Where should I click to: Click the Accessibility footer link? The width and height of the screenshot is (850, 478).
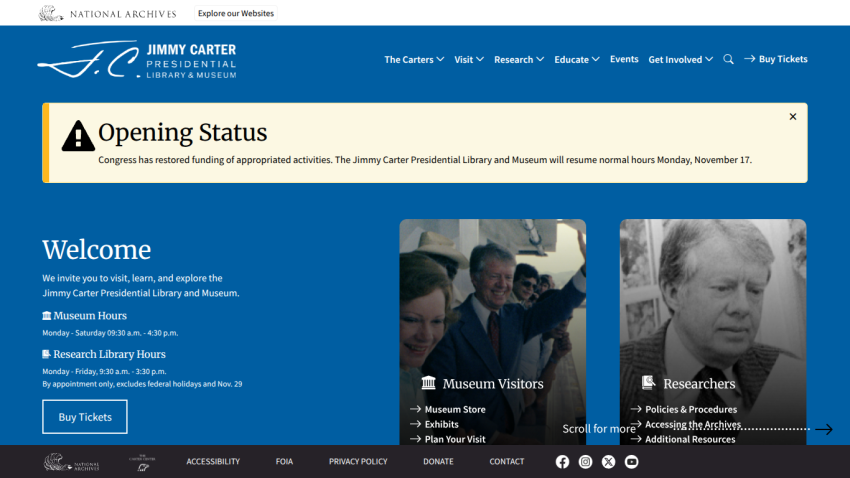[x=213, y=462]
